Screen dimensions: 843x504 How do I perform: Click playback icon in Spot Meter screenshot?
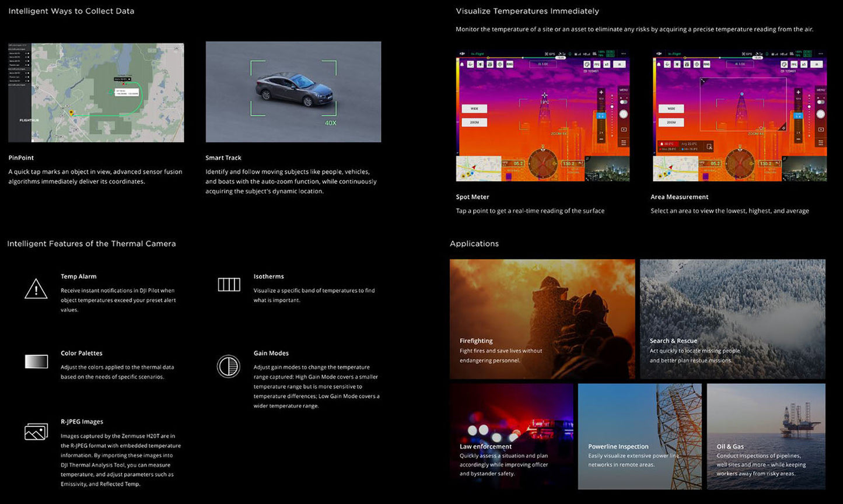coord(624,129)
